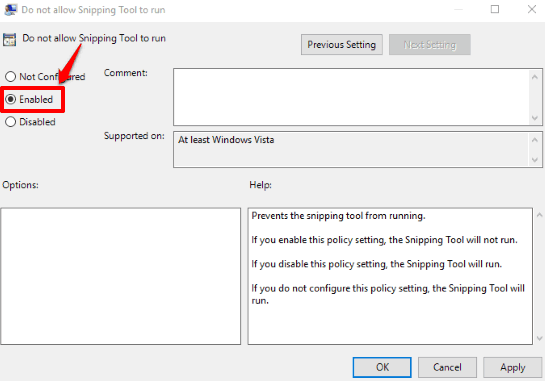Click 'Prevents the snipping tool from running.' text
This screenshot has width=545, height=381.
pos(338,216)
